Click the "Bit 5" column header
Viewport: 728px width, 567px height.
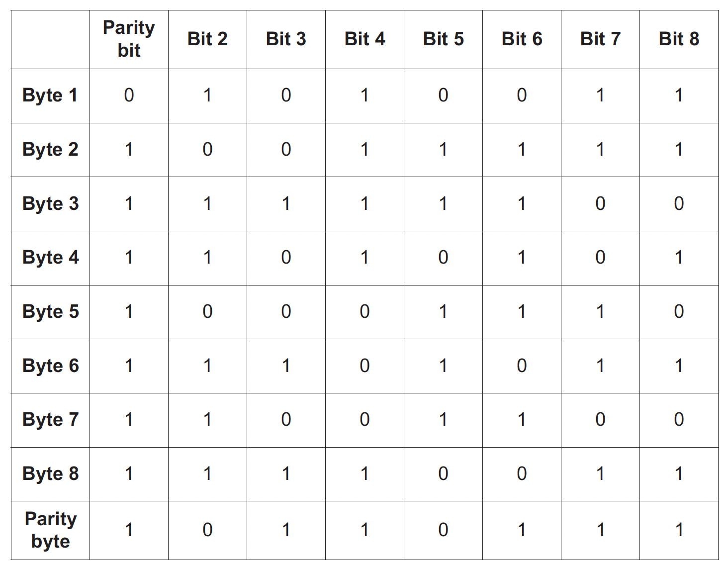tap(443, 39)
